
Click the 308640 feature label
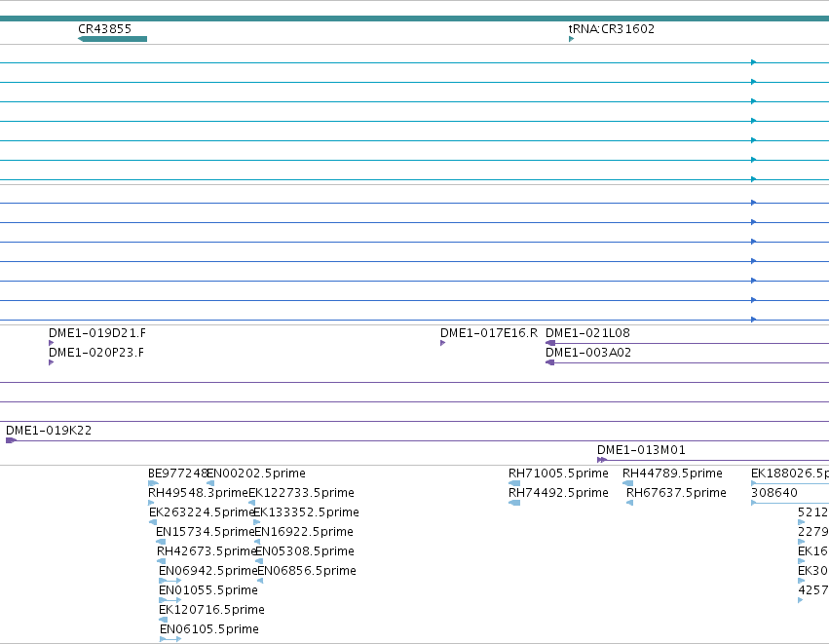coord(774,492)
